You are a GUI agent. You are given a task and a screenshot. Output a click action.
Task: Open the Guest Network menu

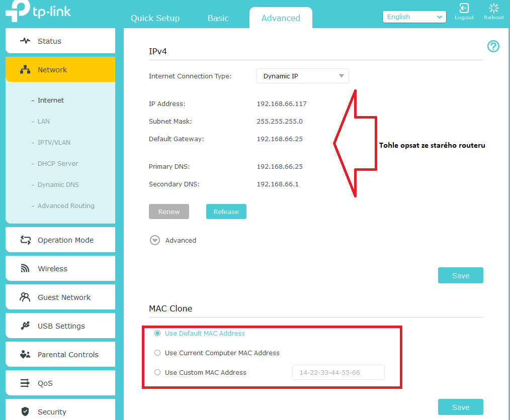click(60, 297)
